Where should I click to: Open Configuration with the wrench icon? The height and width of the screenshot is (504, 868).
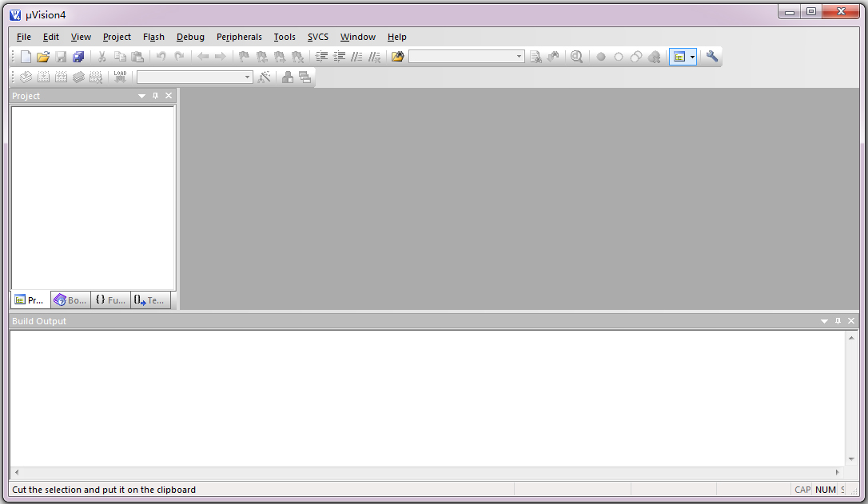[712, 57]
